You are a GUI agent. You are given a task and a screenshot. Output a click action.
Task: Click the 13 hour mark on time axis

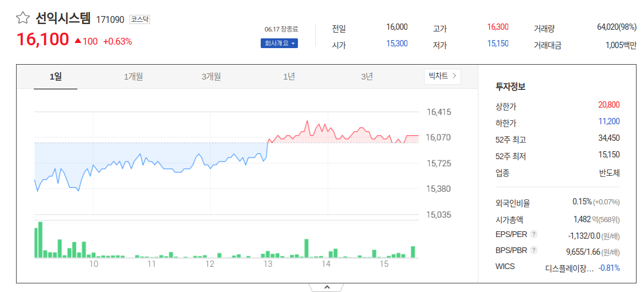tap(268, 265)
